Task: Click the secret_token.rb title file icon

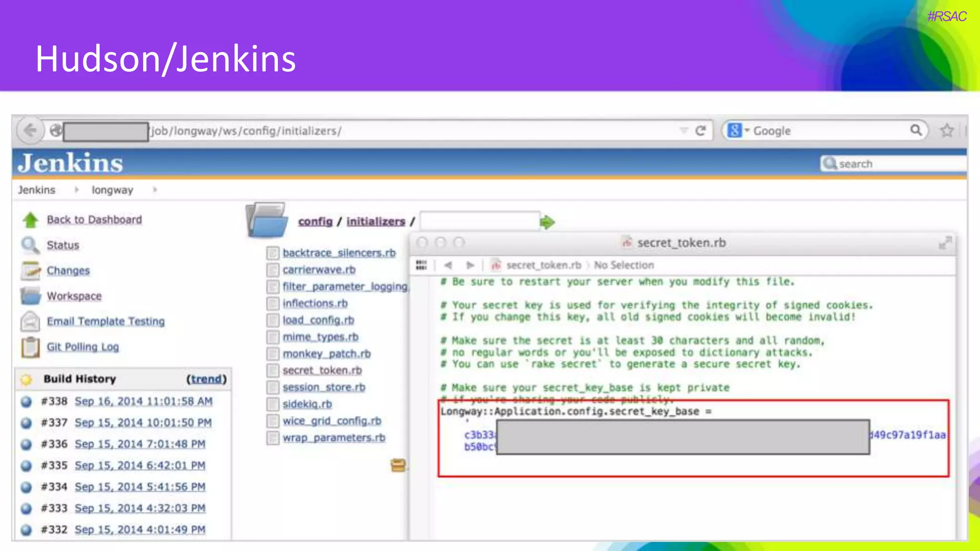Action: [626, 242]
